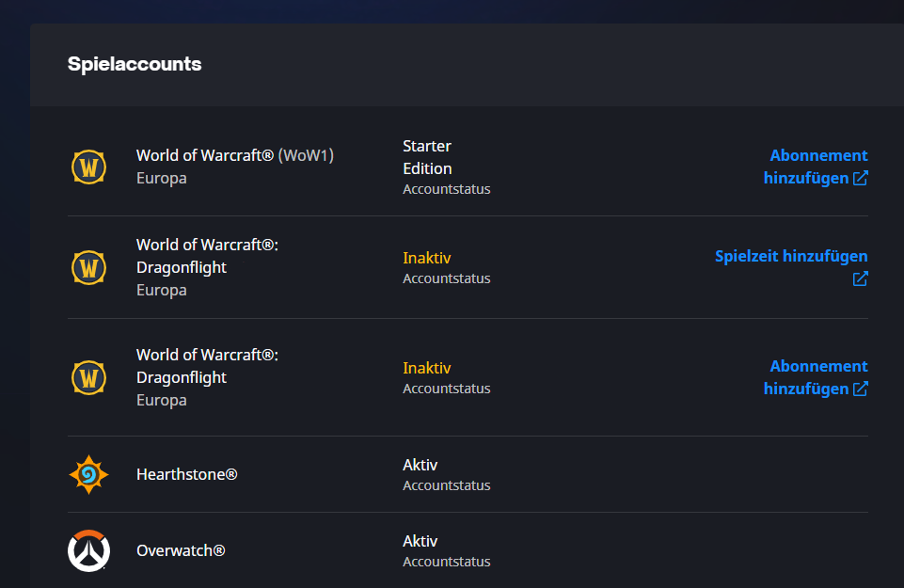The image size is (904, 588).
Task: Open the Spielzeit hinzufügen link
Action: click(x=790, y=256)
